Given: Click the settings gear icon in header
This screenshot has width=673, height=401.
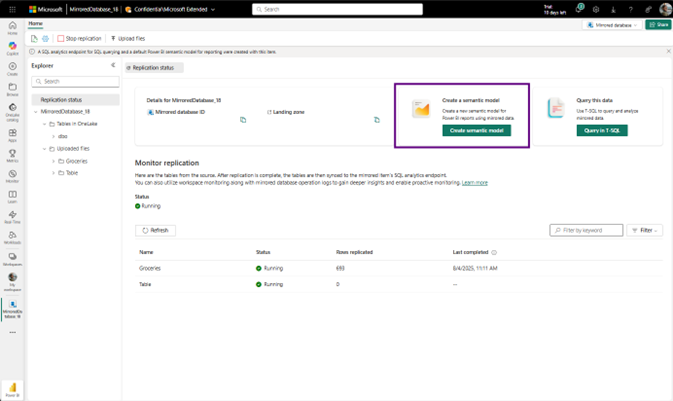Looking at the screenshot, I should [595, 9].
